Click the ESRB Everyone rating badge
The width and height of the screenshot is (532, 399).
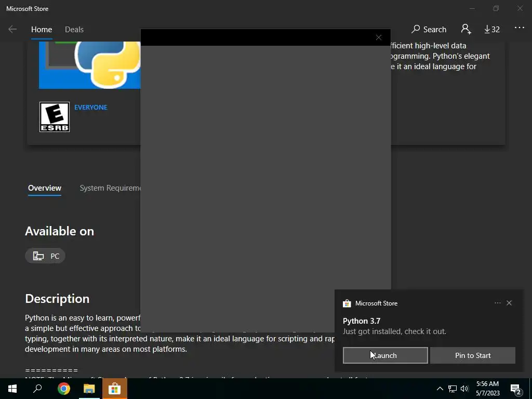pos(54,117)
